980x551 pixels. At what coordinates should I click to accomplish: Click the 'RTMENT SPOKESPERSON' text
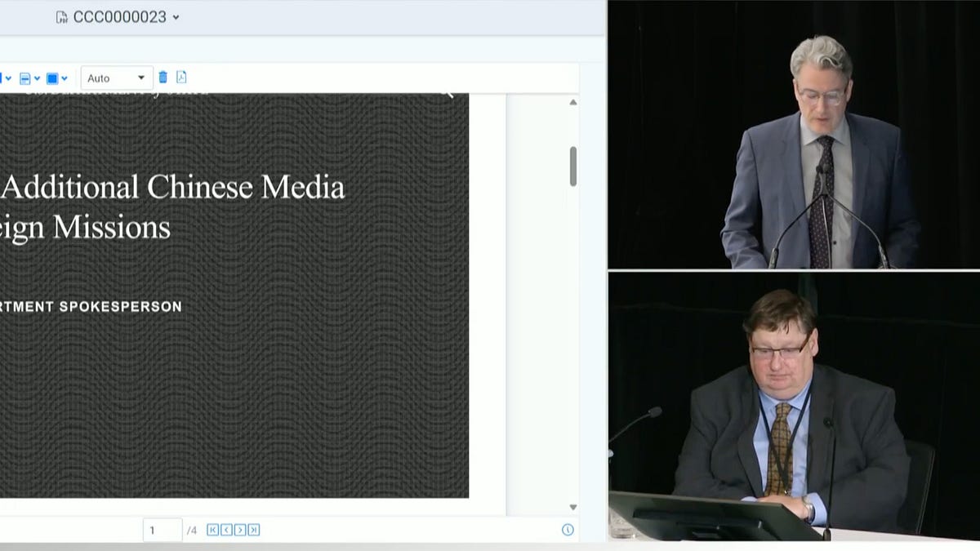91,307
